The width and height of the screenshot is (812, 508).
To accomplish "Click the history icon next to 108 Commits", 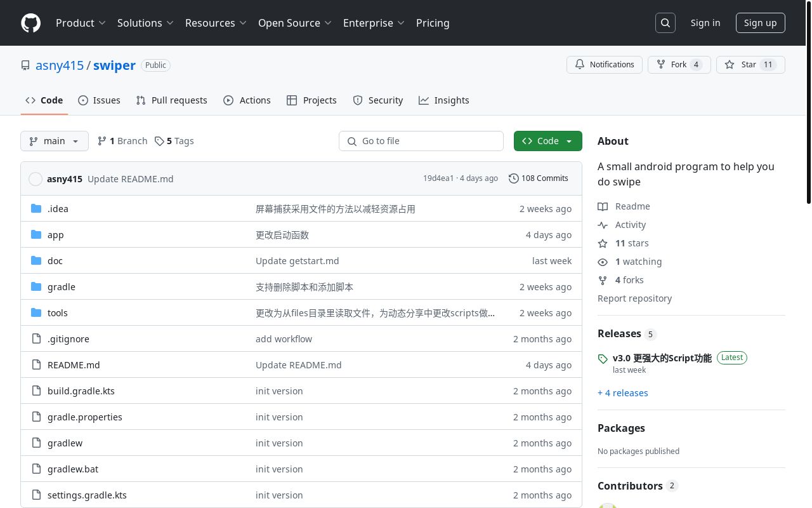I will 514,178.
